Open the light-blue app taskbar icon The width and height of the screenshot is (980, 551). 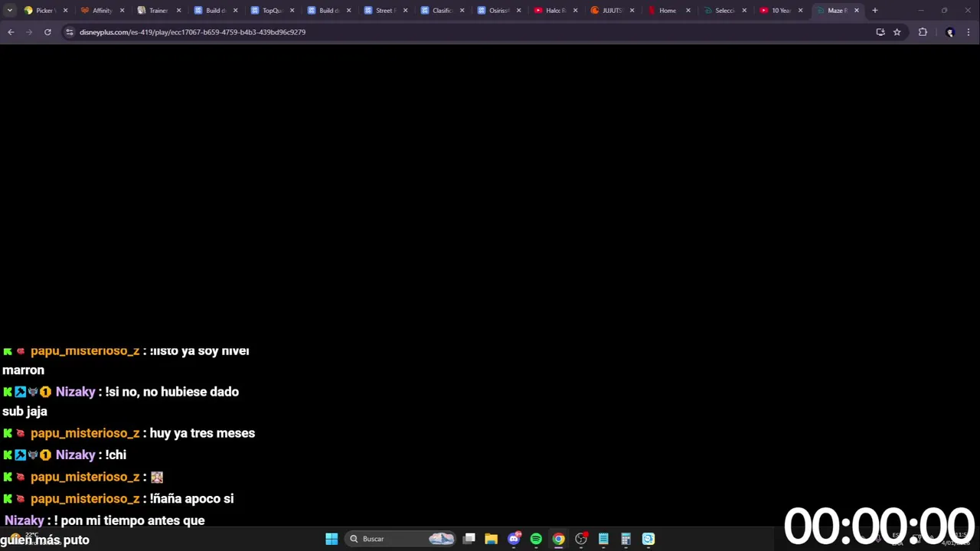(x=648, y=539)
